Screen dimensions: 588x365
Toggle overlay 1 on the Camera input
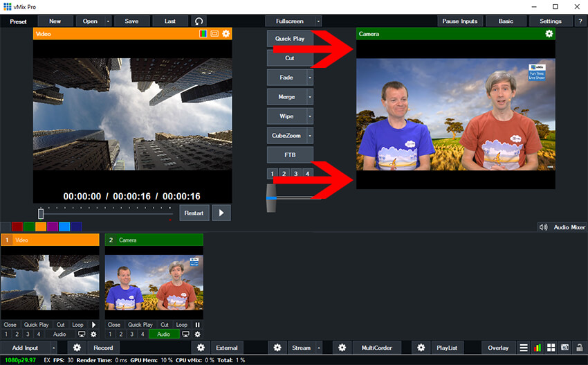111,334
